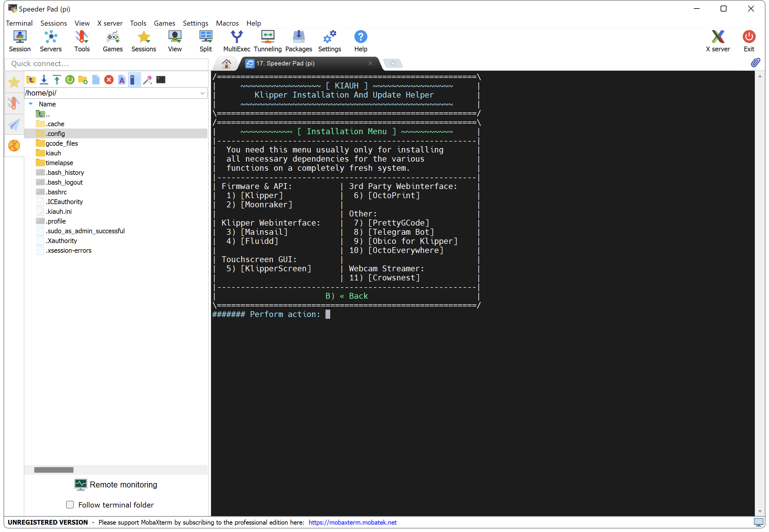Enable Follow terminal folder checkbox

click(x=70, y=505)
